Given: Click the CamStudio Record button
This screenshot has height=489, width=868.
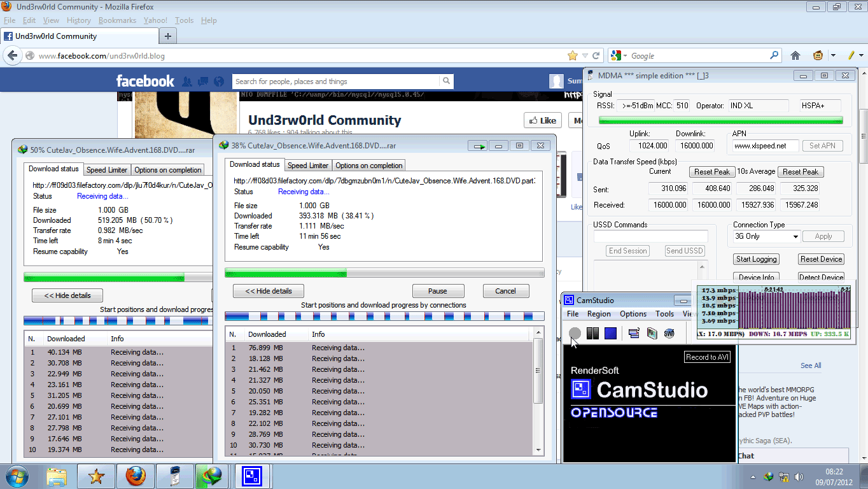Looking at the screenshot, I should point(575,333).
